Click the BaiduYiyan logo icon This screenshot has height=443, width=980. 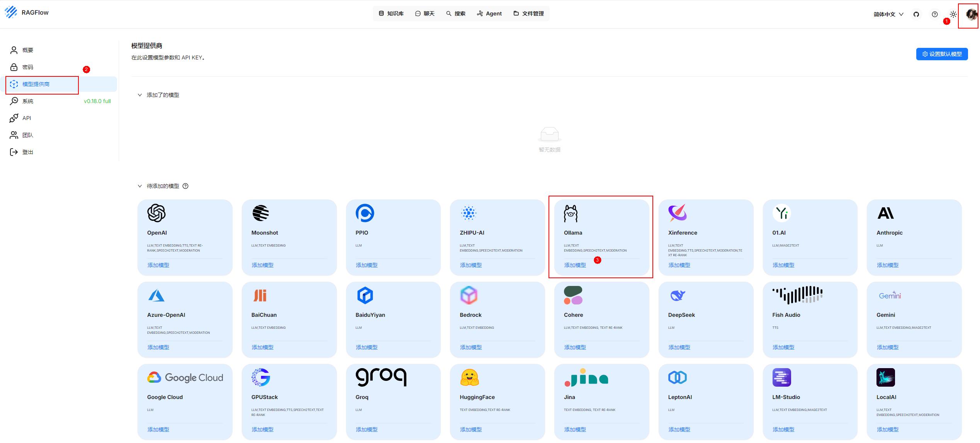coord(365,296)
